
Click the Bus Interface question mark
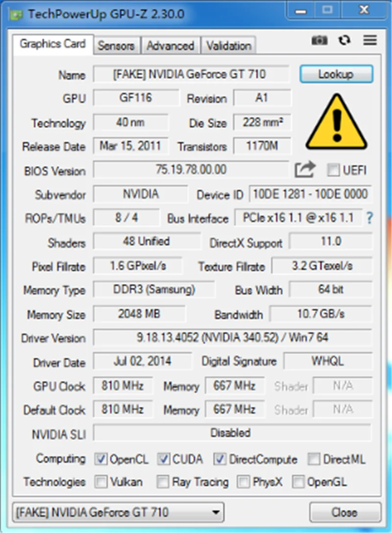tap(369, 218)
